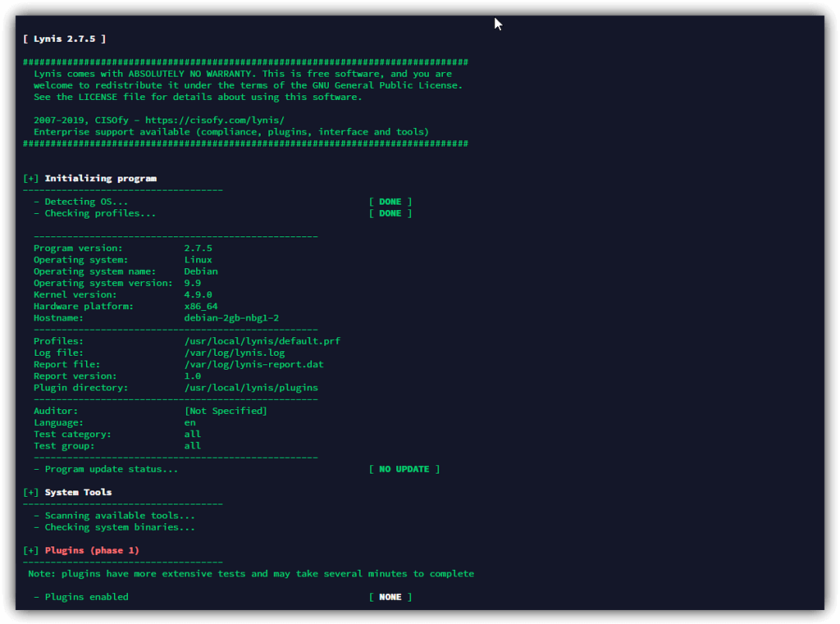This screenshot has width=840, height=624.
Task: Click the Operating system version value 9.9
Action: [x=192, y=283]
